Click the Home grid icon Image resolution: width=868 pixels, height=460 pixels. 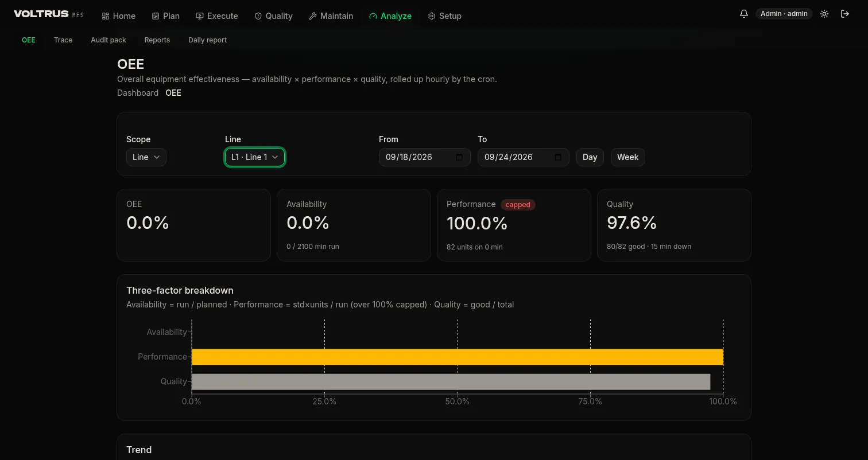106,16
